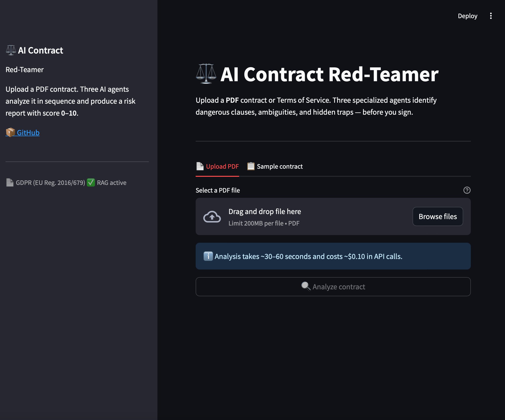Click the package icon beside GitHub
Viewport: 505px width, 420px height.
pyautogui.click(x=10, y=132)
